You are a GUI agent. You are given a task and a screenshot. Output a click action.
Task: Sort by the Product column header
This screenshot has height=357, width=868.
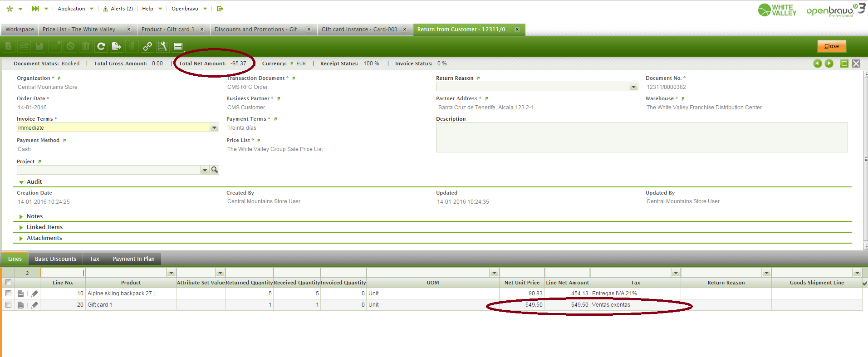(131, 283)
